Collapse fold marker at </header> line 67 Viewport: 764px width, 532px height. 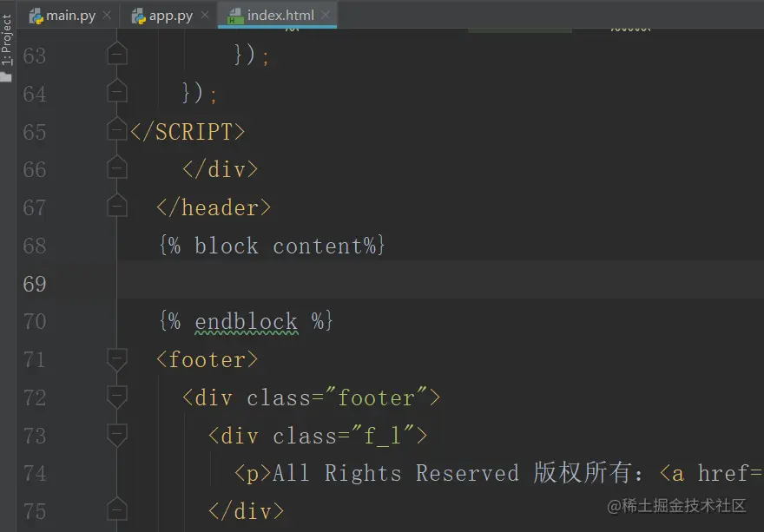pyautogui.click(x=117, y=205)
